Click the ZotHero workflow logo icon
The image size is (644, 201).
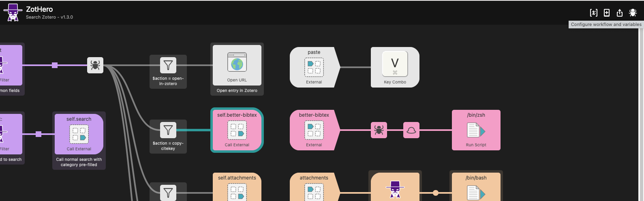click(13, 13)
